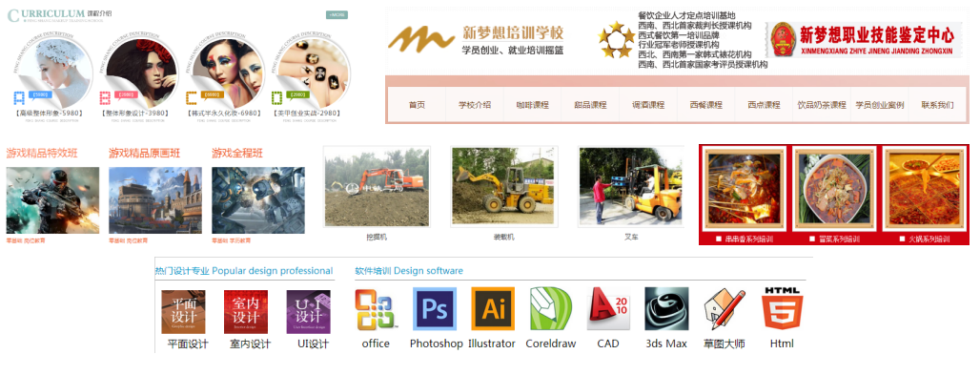Screen dimensions: 980x375
Task: Open the 平面设计 brown tile icon
Action: [x=183, y=312]
